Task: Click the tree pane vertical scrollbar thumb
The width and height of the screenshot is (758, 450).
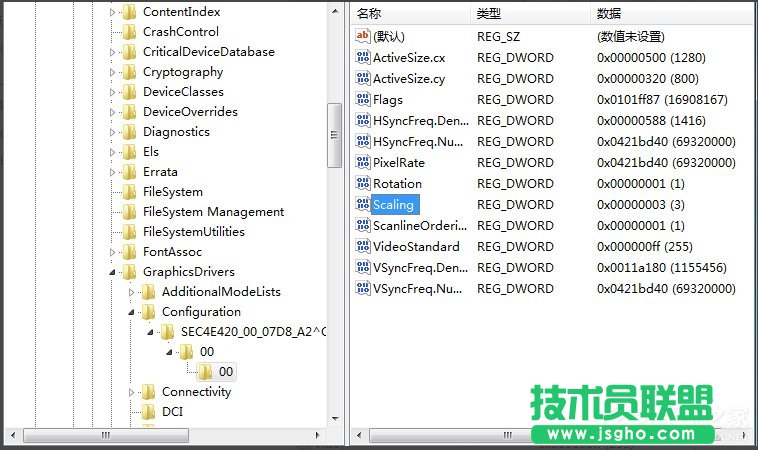Action: (335, 135)
